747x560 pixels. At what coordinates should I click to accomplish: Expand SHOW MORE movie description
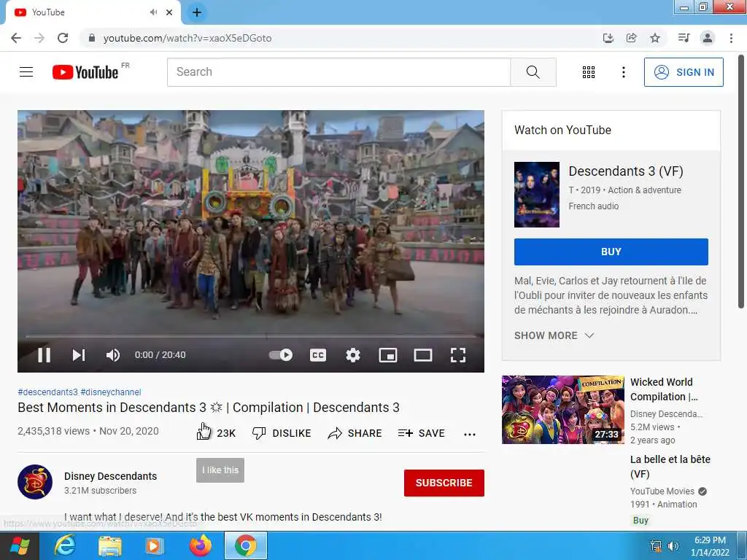click(x=554, y=335)
